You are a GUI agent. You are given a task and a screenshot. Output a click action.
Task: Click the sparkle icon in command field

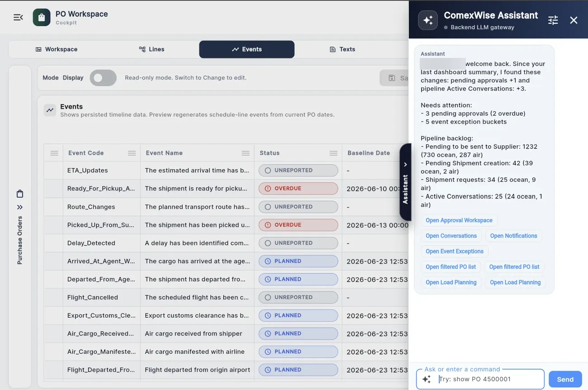(427, 379)
